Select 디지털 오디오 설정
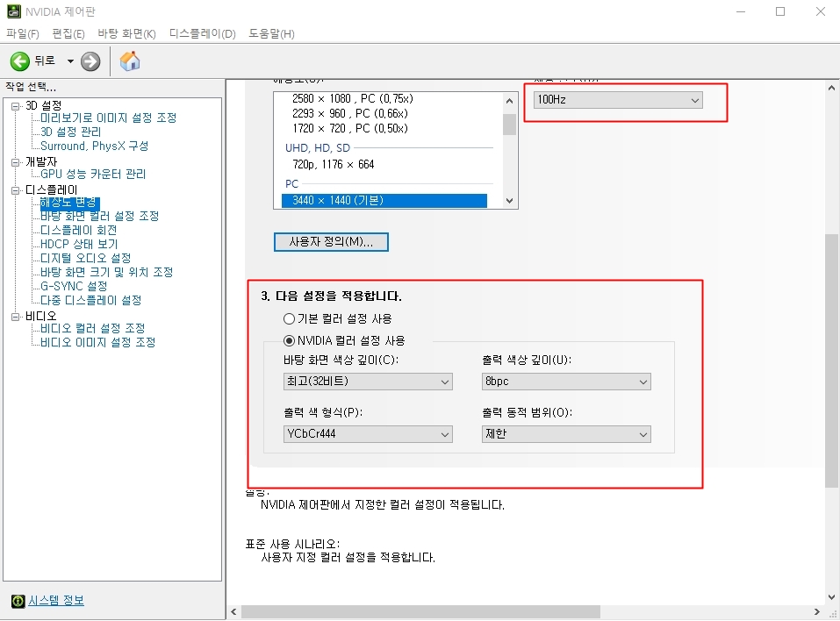 (86, 258)
